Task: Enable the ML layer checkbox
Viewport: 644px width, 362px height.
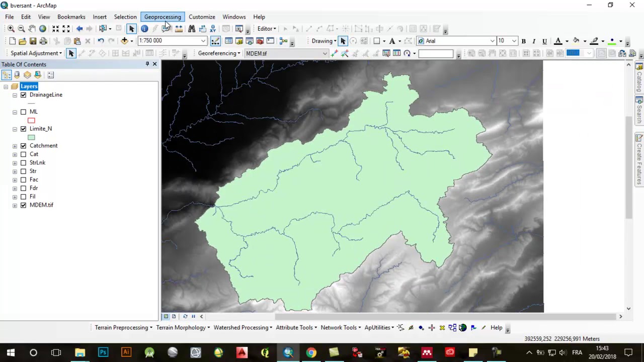Action: (23, 112)
